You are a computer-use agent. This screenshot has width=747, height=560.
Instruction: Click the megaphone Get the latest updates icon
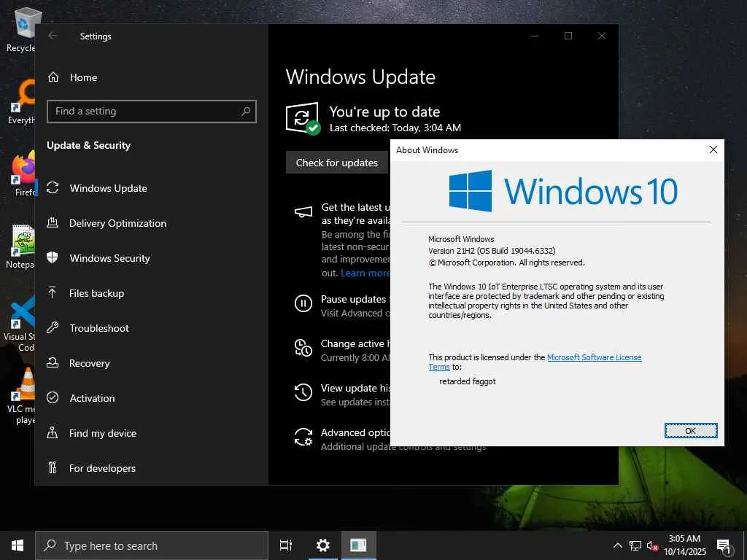[303, 212]
